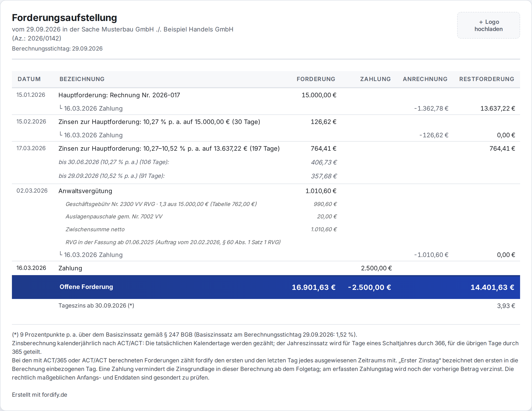Click the Auslagenpauschale gem. Nr. 7002 VV line
532x411 pixels.
[x=114, y=216]
